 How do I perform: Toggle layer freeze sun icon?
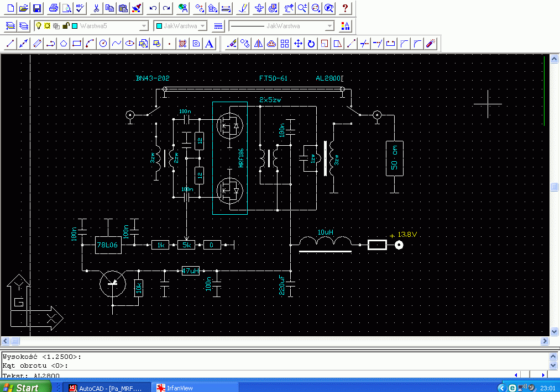[48, 26]
